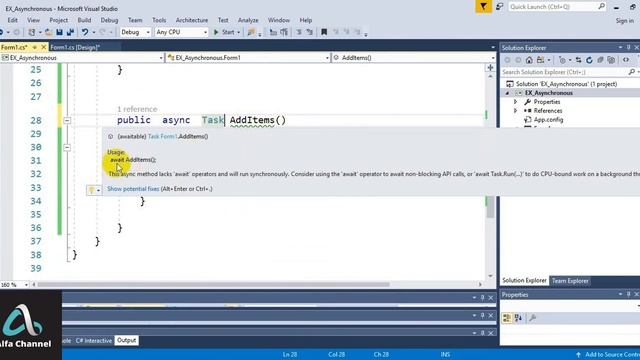Open the Debug menu
This screenshot has height=360, width=640.
tap(109, 20)
